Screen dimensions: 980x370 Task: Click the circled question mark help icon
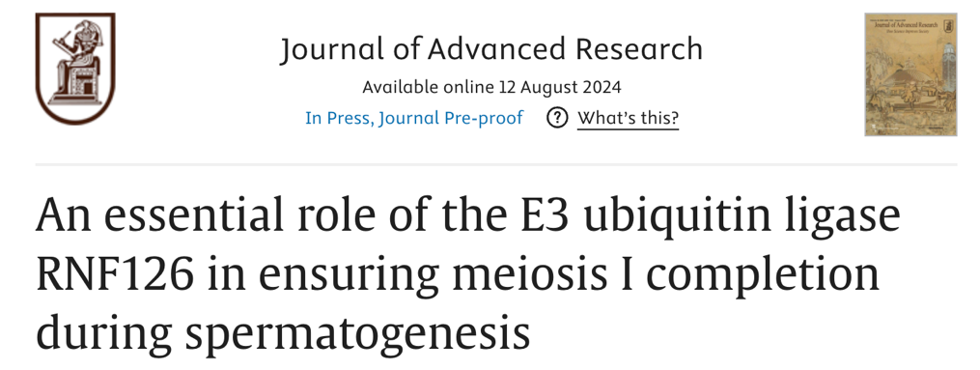[x=557, y=118]
